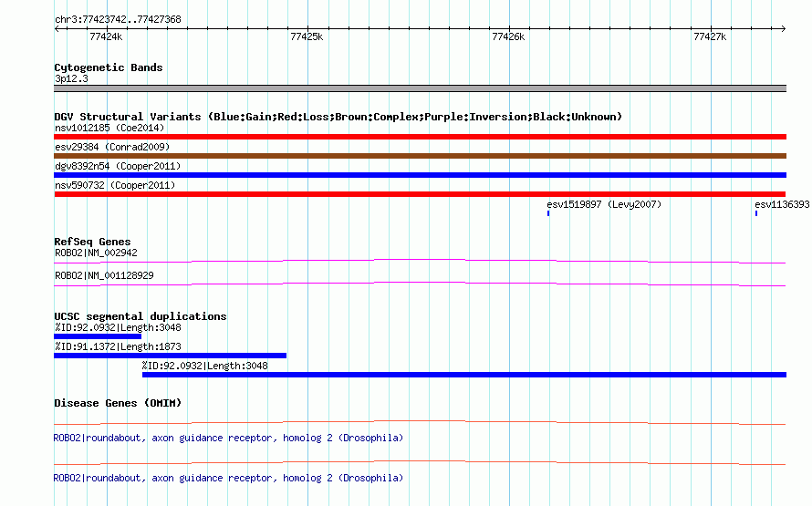The width and height of the screenshot is (812, 506).
Task: Click the left scroll arrow on ruler
Action: [57, 28]
